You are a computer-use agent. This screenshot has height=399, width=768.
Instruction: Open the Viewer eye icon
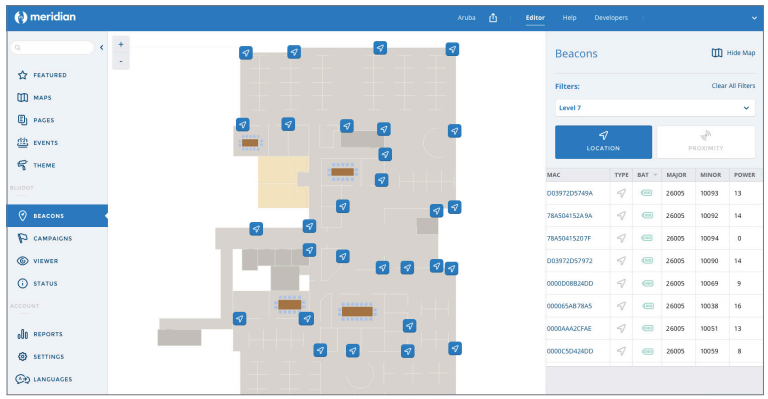click(23, 261)
